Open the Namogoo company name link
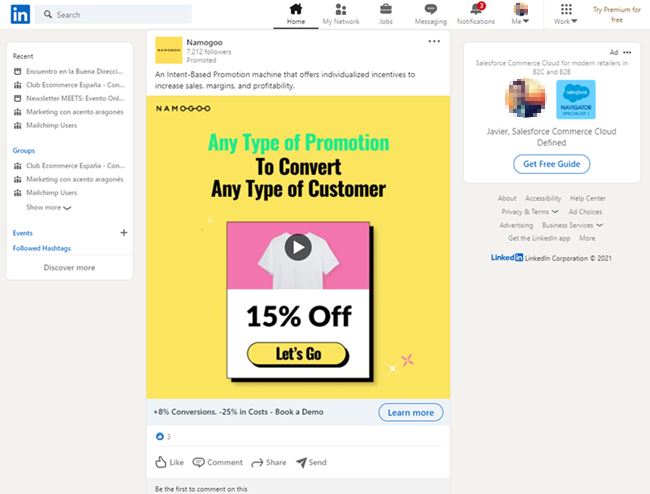Viewport: 650px width, 494px height. click(204, 42)
